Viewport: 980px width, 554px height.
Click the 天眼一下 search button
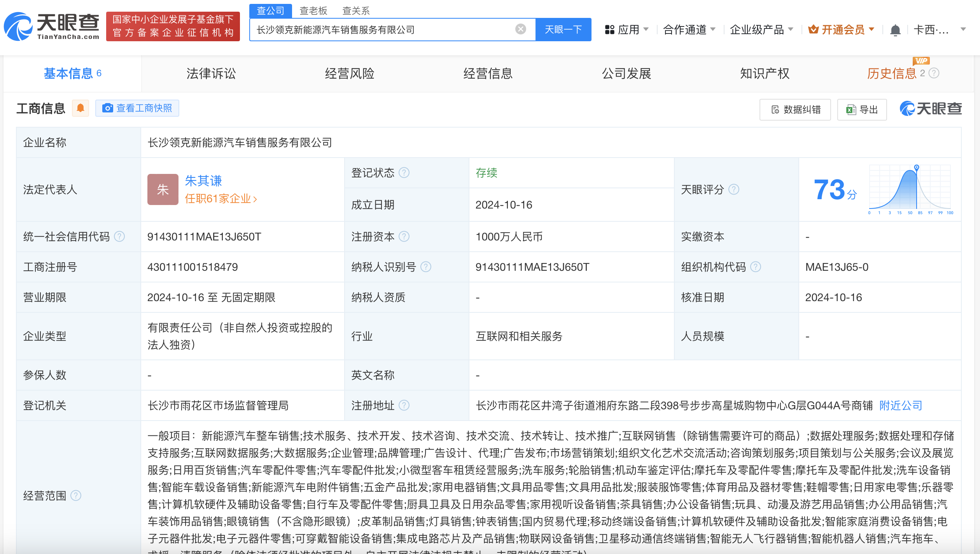point(563,29)
